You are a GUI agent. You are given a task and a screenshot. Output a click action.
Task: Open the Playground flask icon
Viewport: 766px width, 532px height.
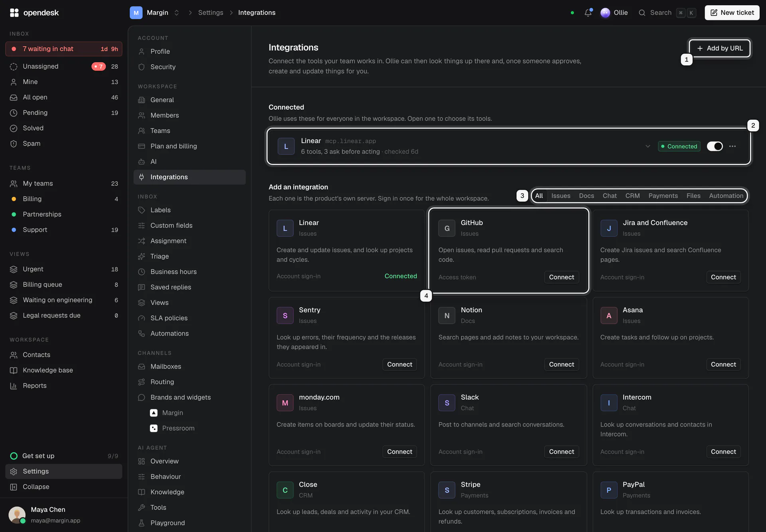tap(141, 523)
